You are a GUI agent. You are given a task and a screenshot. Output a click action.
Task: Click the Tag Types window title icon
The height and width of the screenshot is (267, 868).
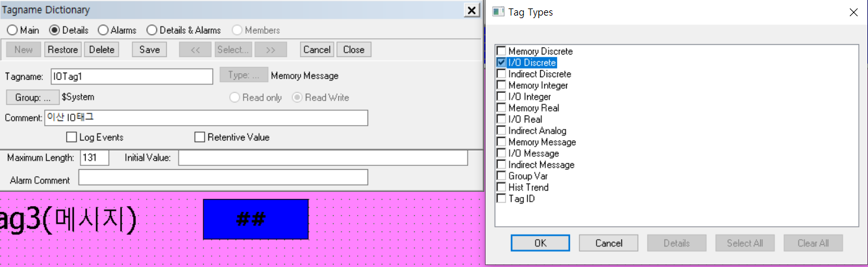click(x=498, y=12)
